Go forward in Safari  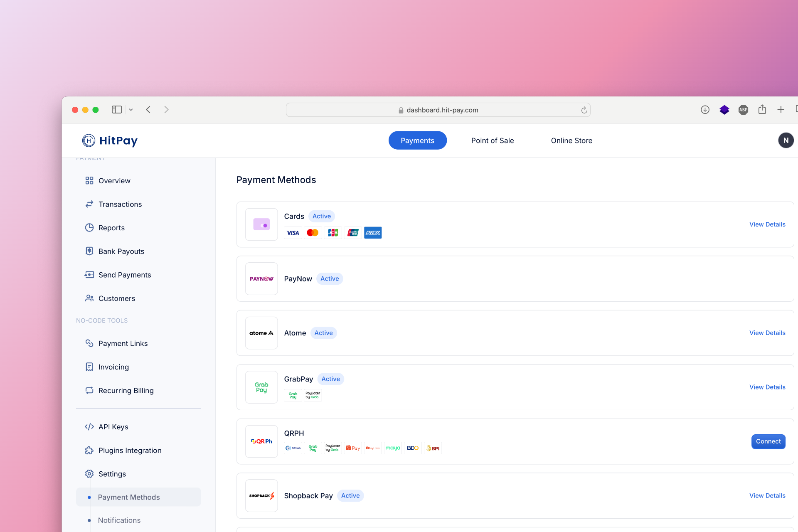[166, 110]
